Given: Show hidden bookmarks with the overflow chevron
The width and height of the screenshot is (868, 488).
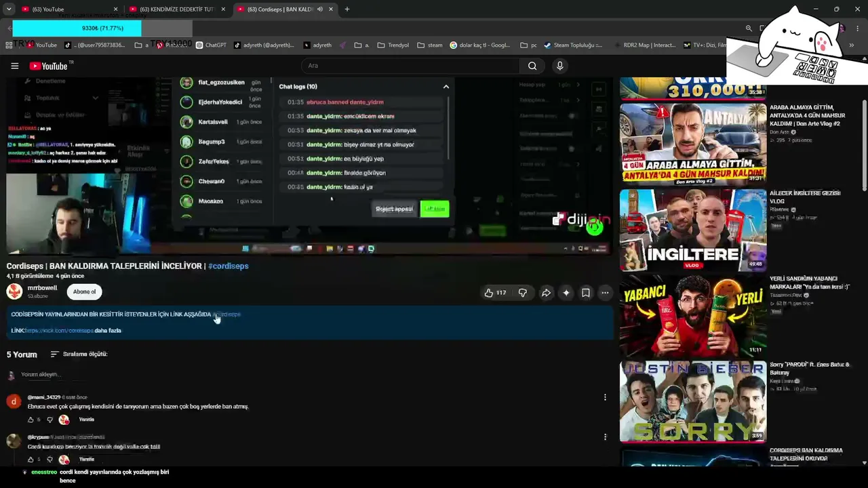Looking at the screenshot, I should tap(851, 45).
